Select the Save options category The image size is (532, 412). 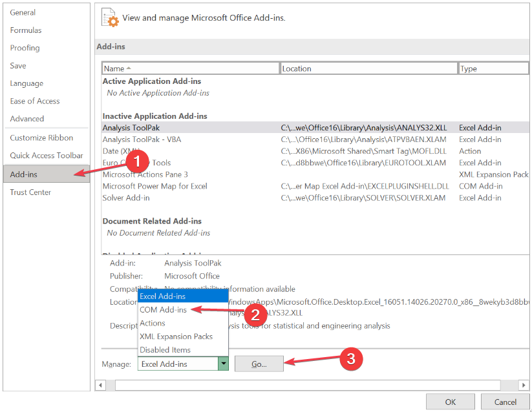(18, 65)
